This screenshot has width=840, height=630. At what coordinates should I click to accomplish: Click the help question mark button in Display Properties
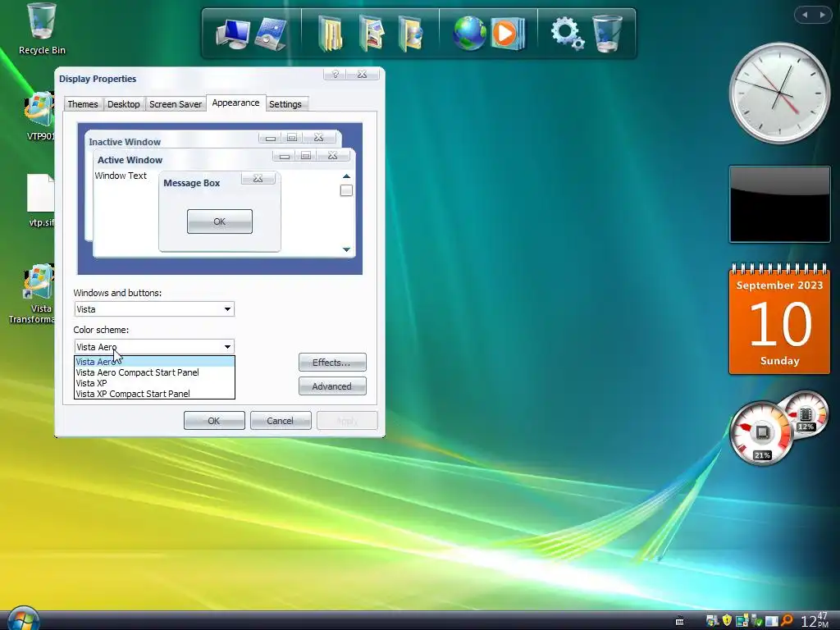(x=336, y=74)
